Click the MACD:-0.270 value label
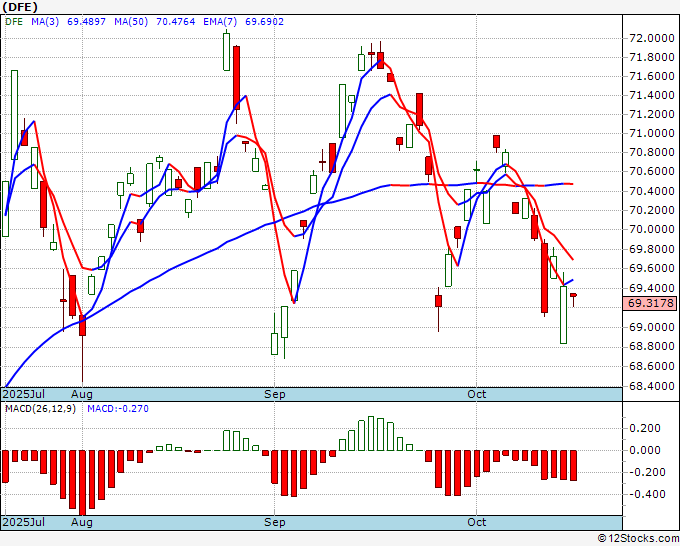The width and height of the screenshot is (680, 546). (118, 409)
